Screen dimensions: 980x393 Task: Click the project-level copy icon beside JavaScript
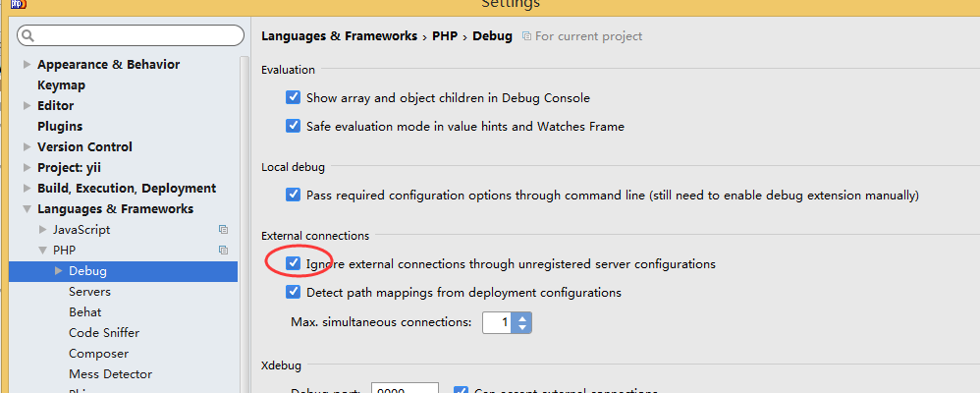223,230
